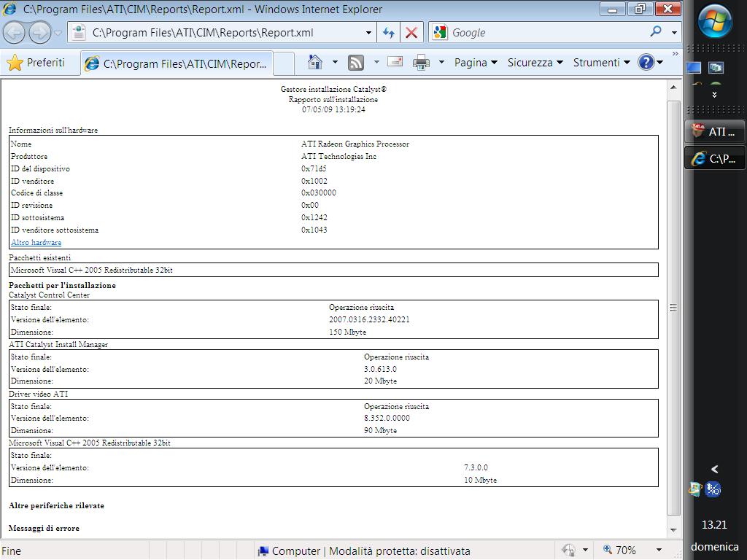Click the blue Help question mark icon
Viewport: 747px width, 560px height.
tap(646, 63)
